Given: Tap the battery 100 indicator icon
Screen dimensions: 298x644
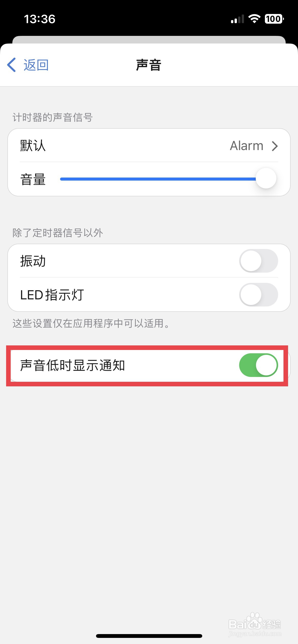Looking at the screenshot, I should [274, 19].
